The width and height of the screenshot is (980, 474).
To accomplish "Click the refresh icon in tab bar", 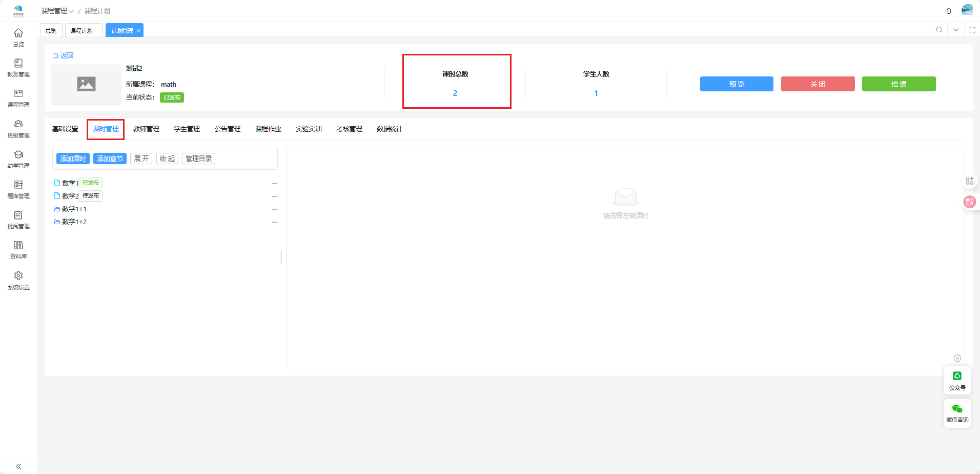I will (x=939, y=30).
